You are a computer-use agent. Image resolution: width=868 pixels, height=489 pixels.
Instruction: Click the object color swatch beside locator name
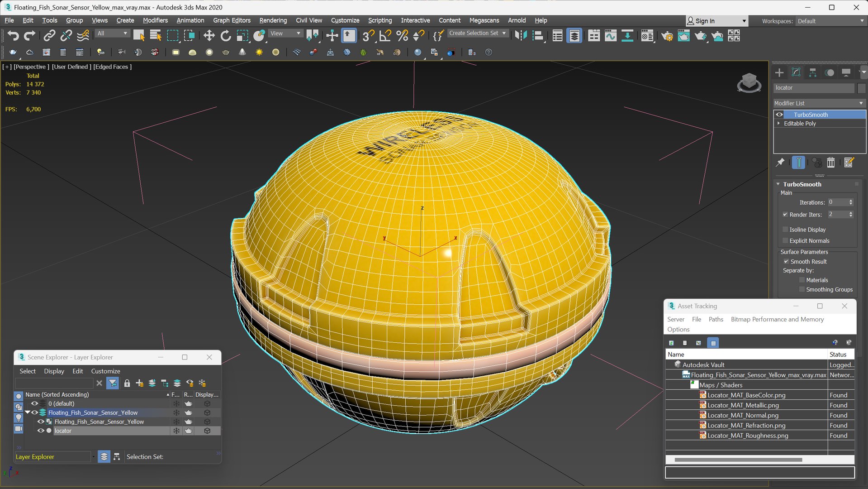pos(861,88)
